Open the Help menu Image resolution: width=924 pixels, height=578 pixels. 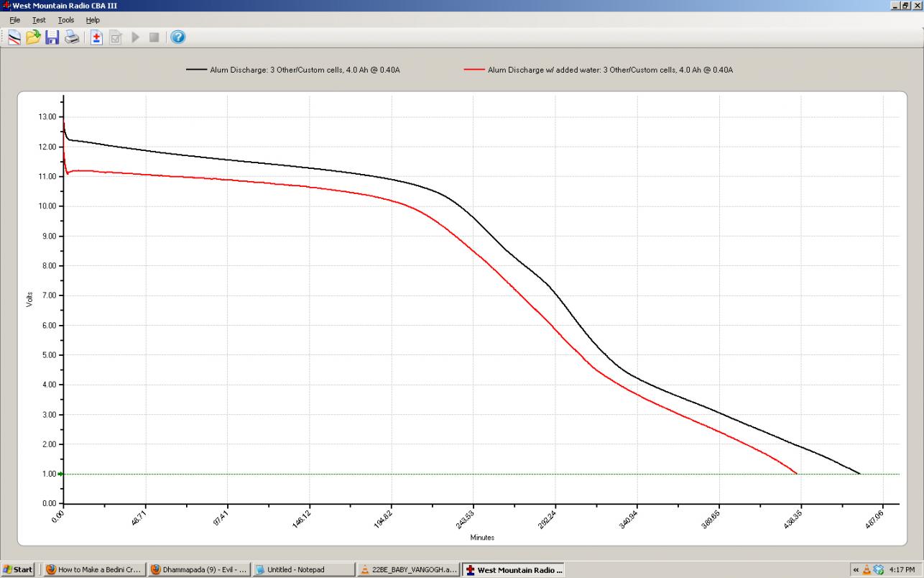point(93,20)
